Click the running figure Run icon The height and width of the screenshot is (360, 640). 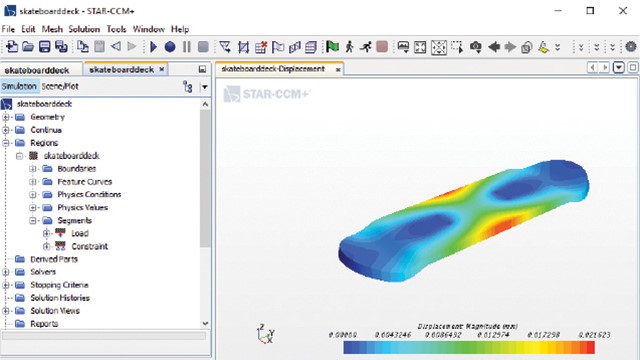click(x=366, y=47)
